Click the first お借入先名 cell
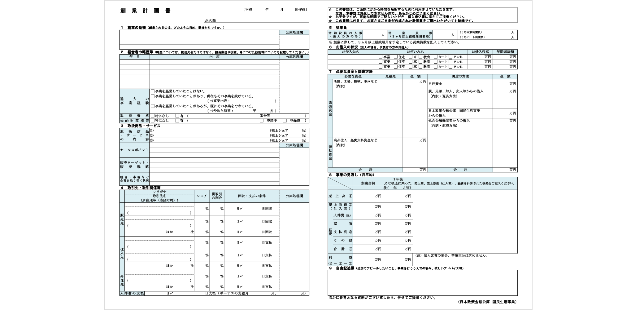This screenshot has width=644, height=310. pyautogui.click(x=350, y=57)
